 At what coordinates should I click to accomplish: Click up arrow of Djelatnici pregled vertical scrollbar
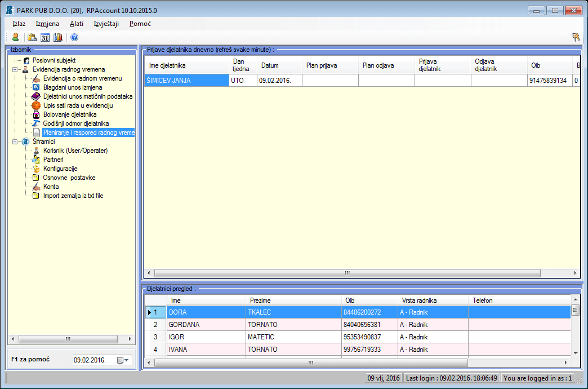tap(575, 299)
